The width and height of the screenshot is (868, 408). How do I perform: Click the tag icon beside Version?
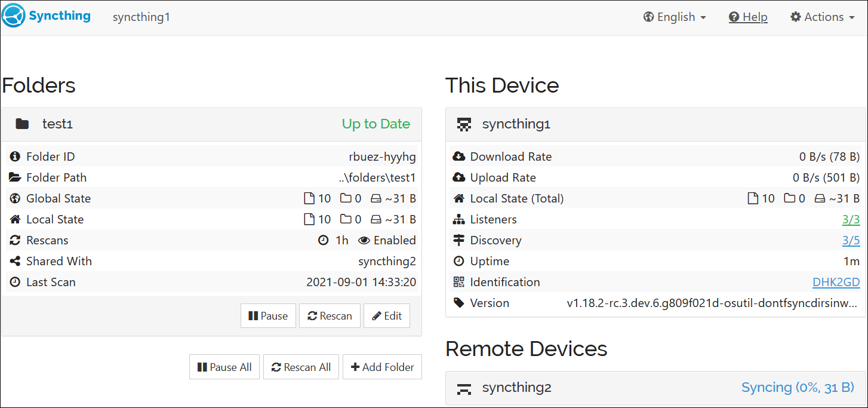458,303
